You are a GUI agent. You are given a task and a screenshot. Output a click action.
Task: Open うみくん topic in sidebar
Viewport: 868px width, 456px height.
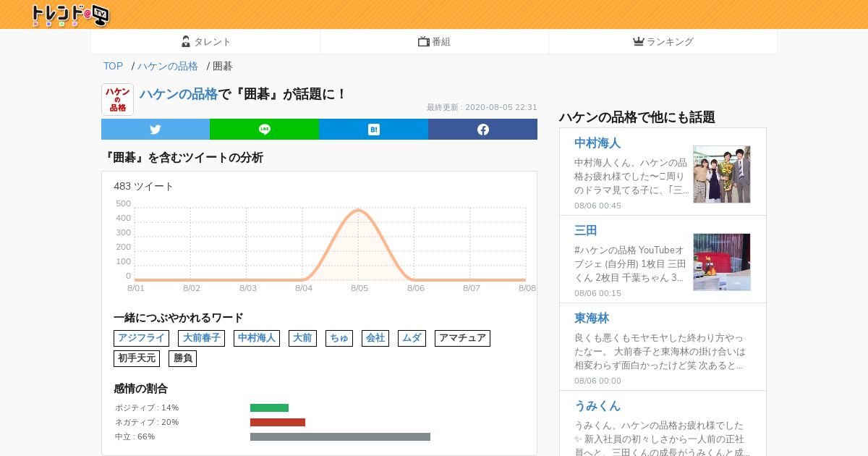tap(597, 405)
